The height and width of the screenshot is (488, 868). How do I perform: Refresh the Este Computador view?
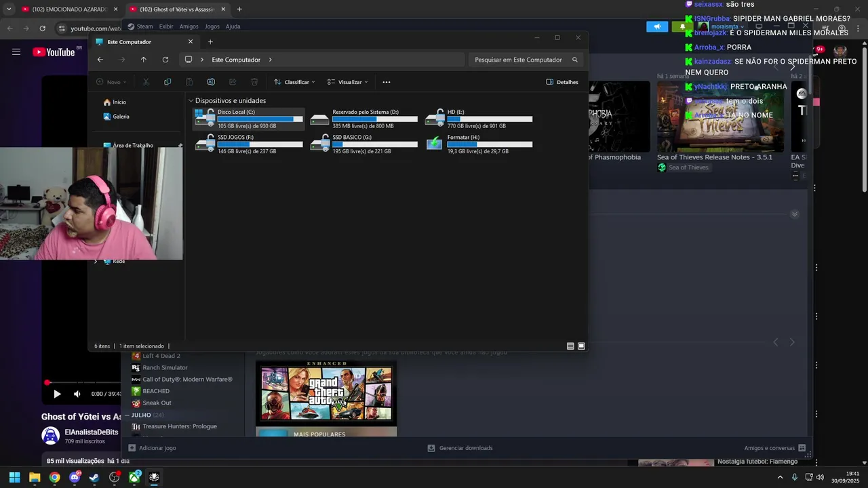point(165,60)
